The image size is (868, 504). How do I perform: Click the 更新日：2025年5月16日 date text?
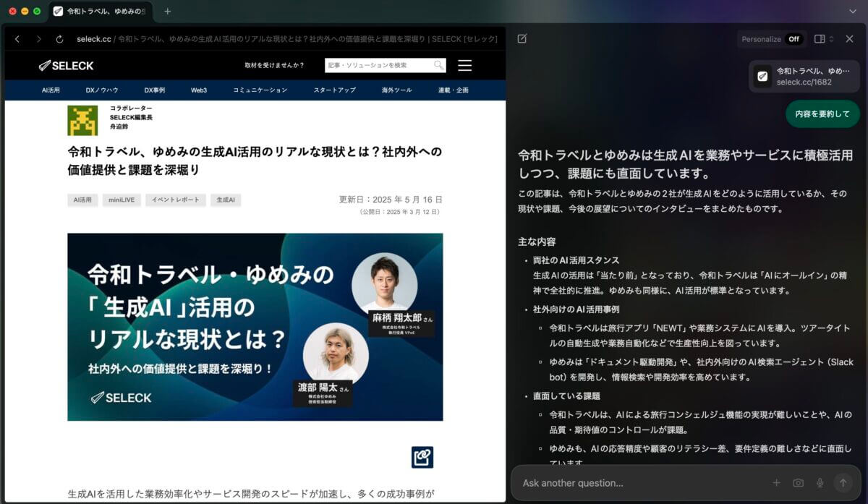391,200
